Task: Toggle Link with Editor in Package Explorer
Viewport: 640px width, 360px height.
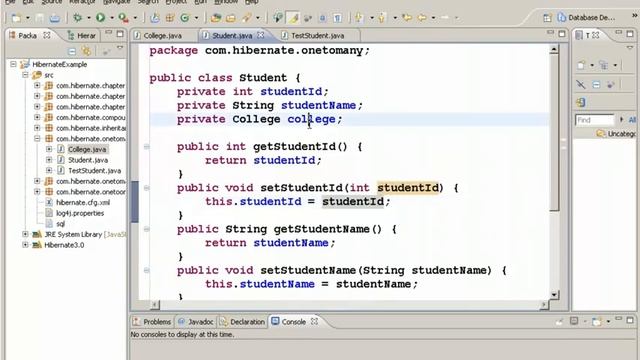Action: point(87,51)
